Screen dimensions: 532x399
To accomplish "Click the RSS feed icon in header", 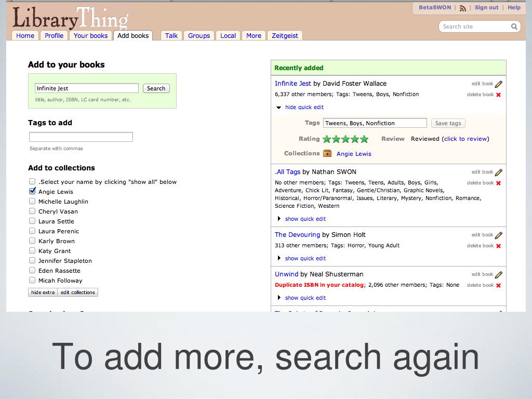I will (463, 8).
